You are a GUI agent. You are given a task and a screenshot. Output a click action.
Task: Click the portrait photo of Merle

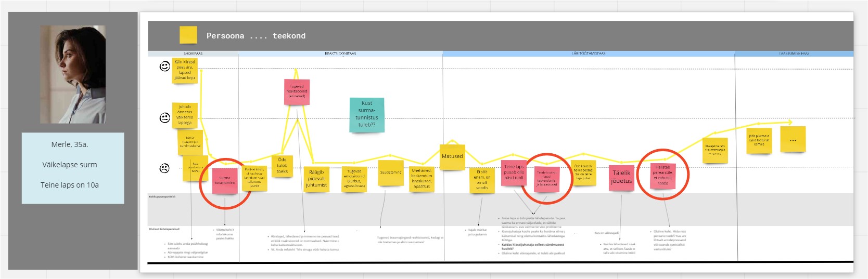point(73,74)
